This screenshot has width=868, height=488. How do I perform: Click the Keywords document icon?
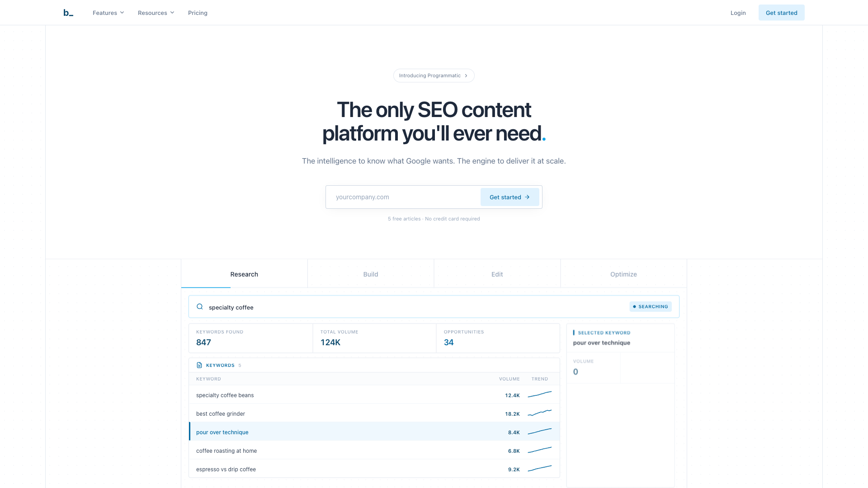pyautogui.click(x=199, y=365)
